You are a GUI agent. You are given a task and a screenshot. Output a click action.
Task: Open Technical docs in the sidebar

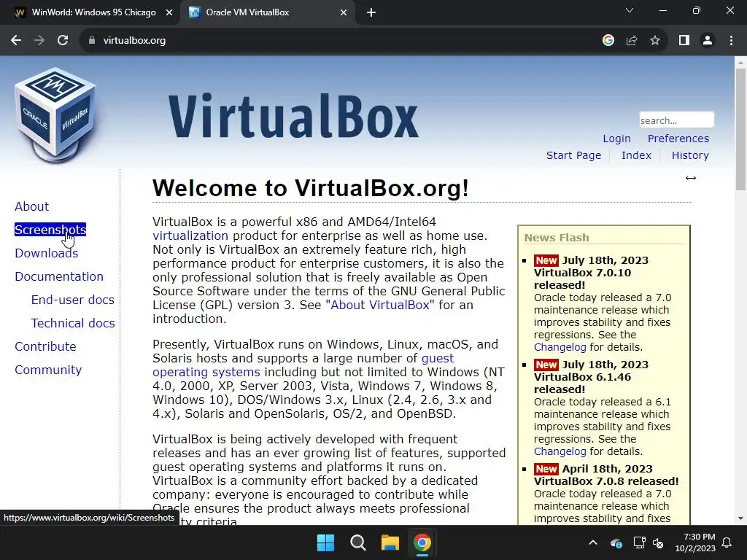point(73,323)
